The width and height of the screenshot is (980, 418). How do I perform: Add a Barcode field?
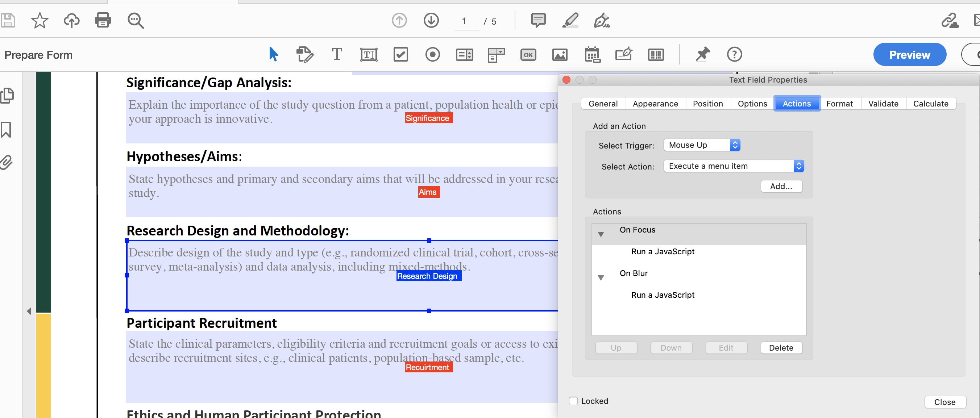point(656,54)
